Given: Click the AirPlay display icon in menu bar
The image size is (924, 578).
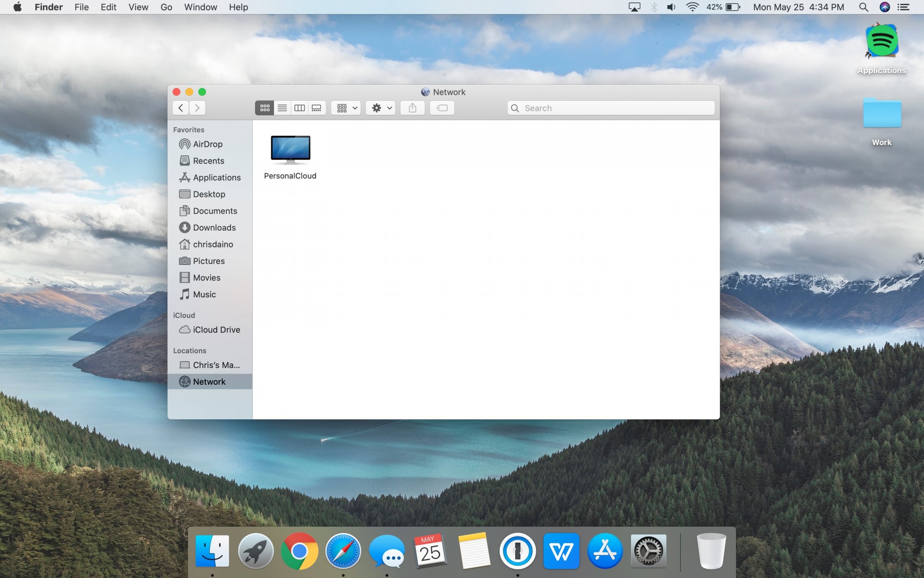Looking at the screenshot, I should (x=634, y=7).
